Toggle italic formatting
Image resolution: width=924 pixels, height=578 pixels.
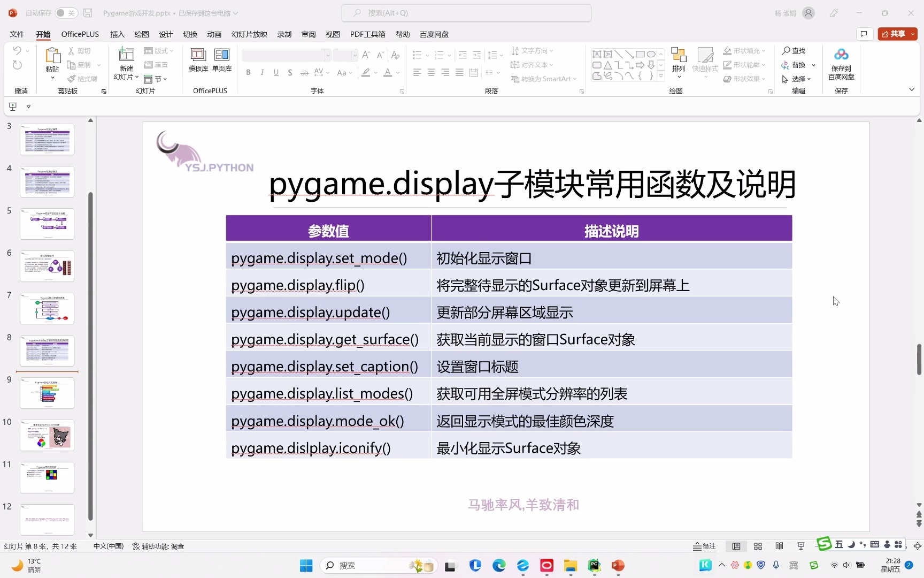point(262,72)
